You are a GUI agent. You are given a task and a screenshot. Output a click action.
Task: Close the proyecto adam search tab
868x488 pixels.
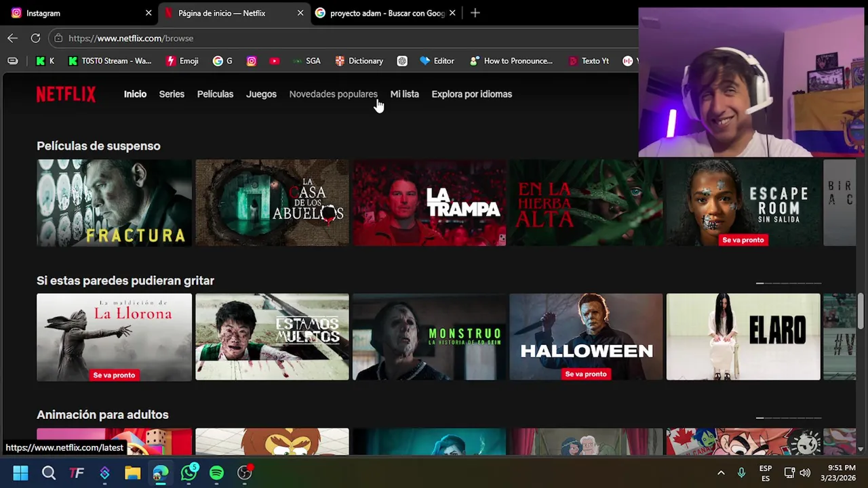[x=452, y=13]
